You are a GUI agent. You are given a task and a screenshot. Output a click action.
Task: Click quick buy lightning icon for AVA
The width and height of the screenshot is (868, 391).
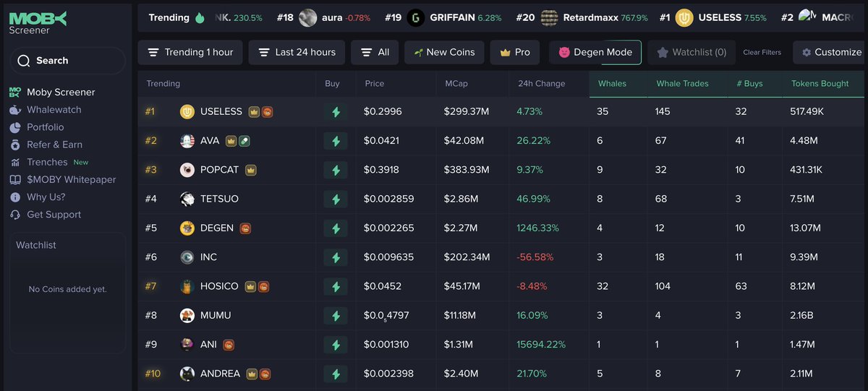(336, 141)
